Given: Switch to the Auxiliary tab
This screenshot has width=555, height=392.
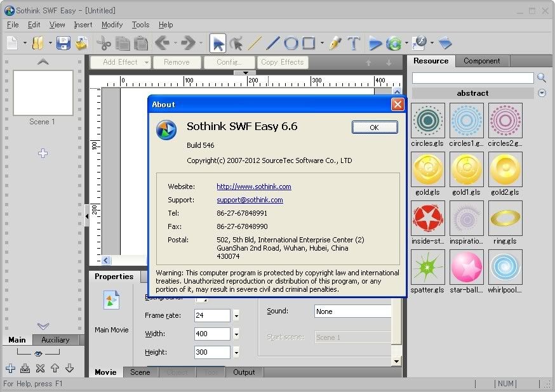Looking at the screenshot, I should tap(55, 340).
